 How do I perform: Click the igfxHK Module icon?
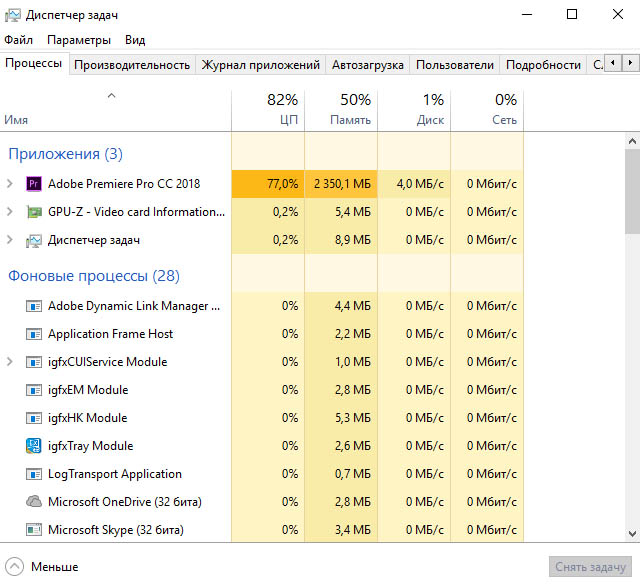tap(34, 418)
